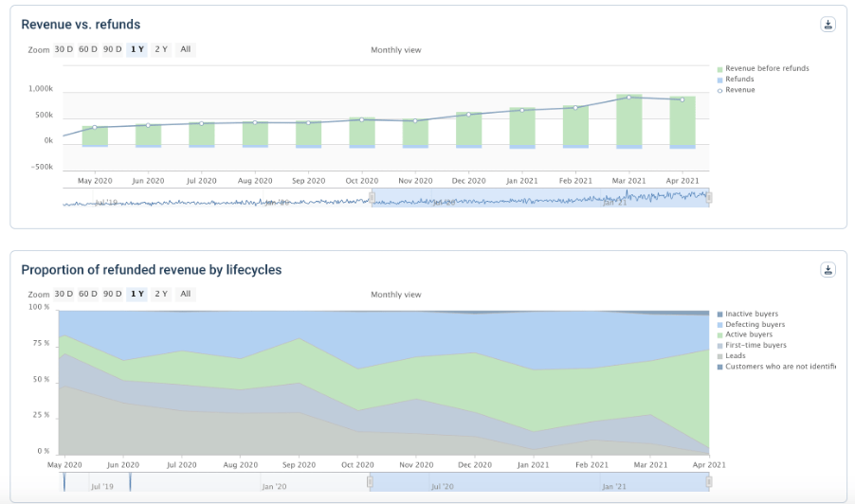Click left handle of lifecycles range navigator
Screen dimensions: 855x504
[372, 482]
